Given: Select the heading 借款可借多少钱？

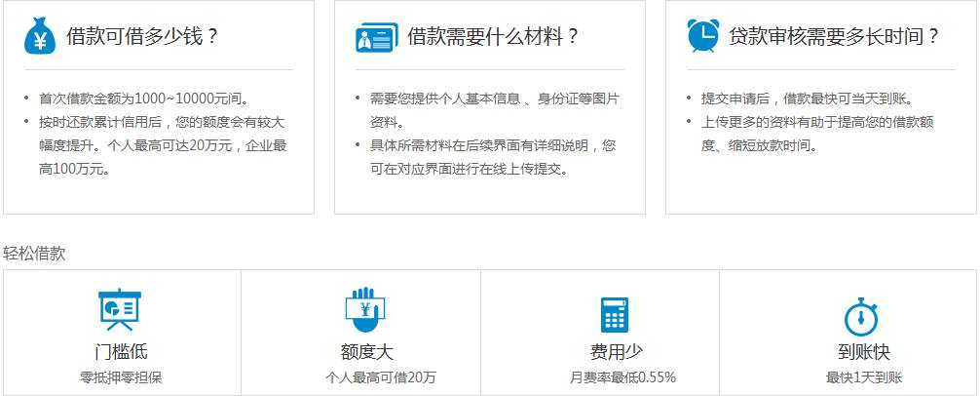Looking at the screenshot, I should 143,36.
